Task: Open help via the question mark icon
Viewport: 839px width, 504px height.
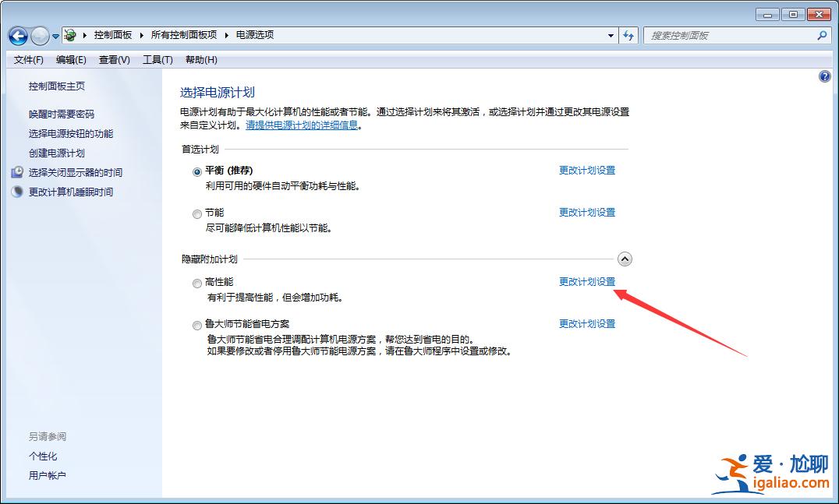Action: tap(824, 76)
